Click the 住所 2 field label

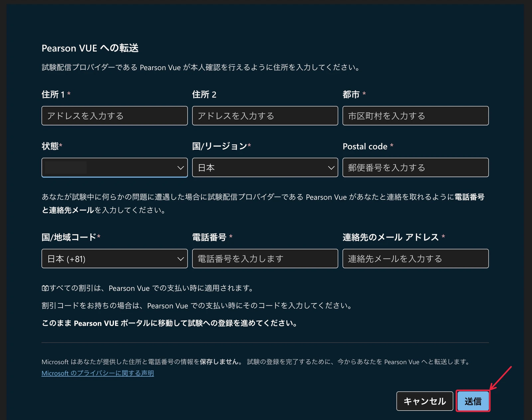click(204, 94)
